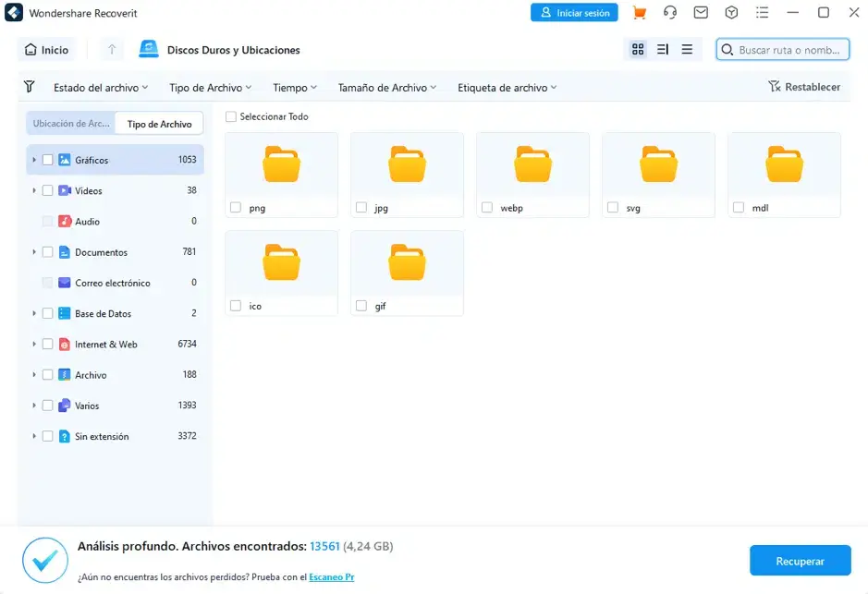Open the mail envelope icon
Viewport: 868px width, 594px height.
(701, 13)
